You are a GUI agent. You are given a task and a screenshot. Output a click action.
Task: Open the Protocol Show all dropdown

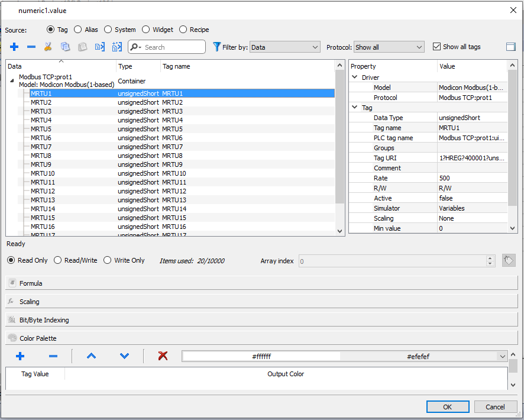pos(389,47)
